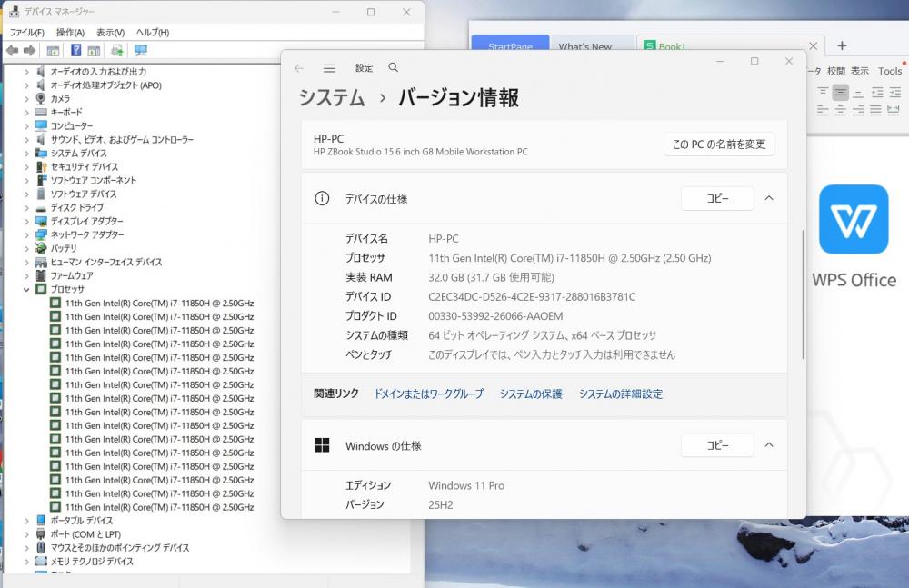Open the hamburger navigation menu in Settings
The height and width of the screenshot is (588, 909).
click(x=329, y=68)
